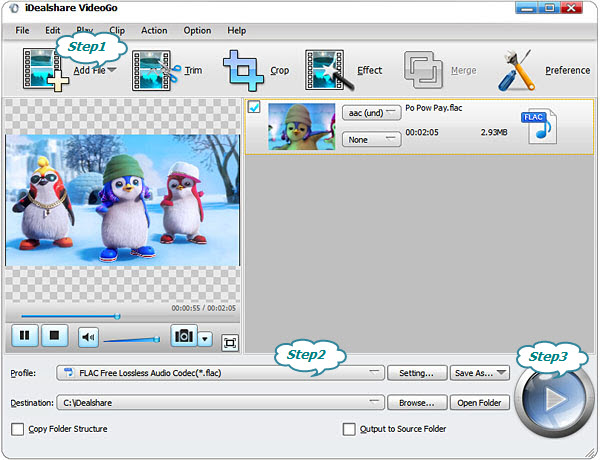Open the Clip menu
Viewport: 600px width, 460px height.
[117, 30]
